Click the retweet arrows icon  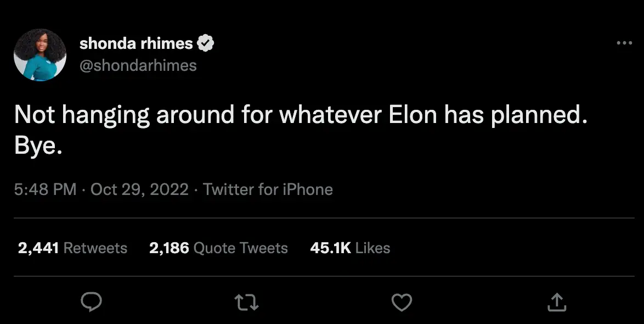coord(246,301)
